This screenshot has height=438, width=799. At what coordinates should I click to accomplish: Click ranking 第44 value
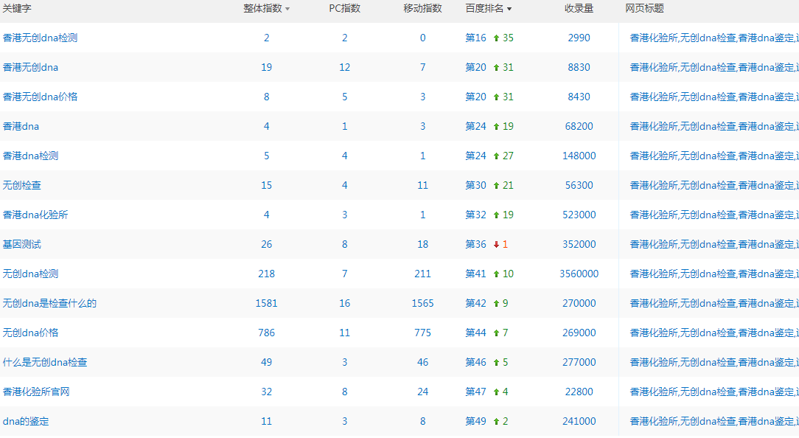tap(475, 333)
